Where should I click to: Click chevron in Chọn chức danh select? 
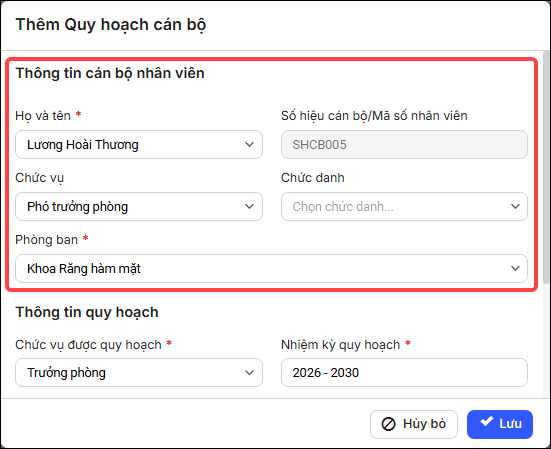coord(515,206)
